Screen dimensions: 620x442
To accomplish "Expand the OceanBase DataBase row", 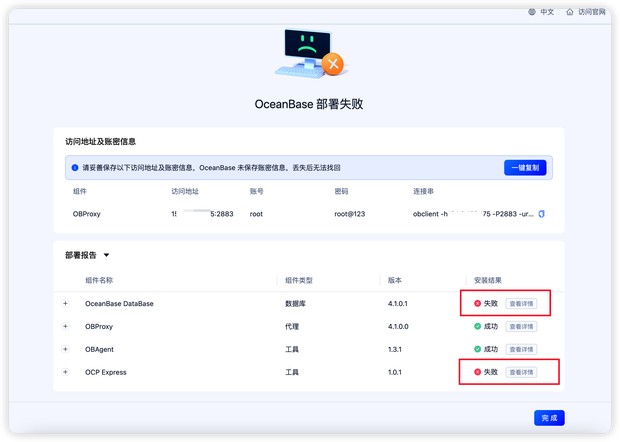I will [66, 304].
